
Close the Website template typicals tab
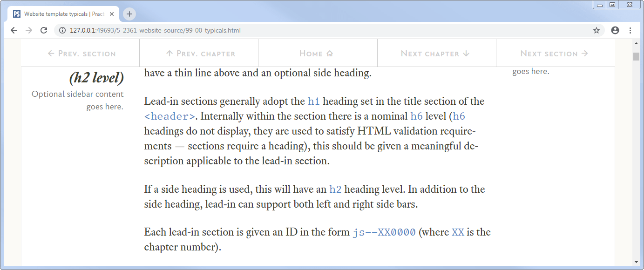pyautogui.click(x=112, y=14)
